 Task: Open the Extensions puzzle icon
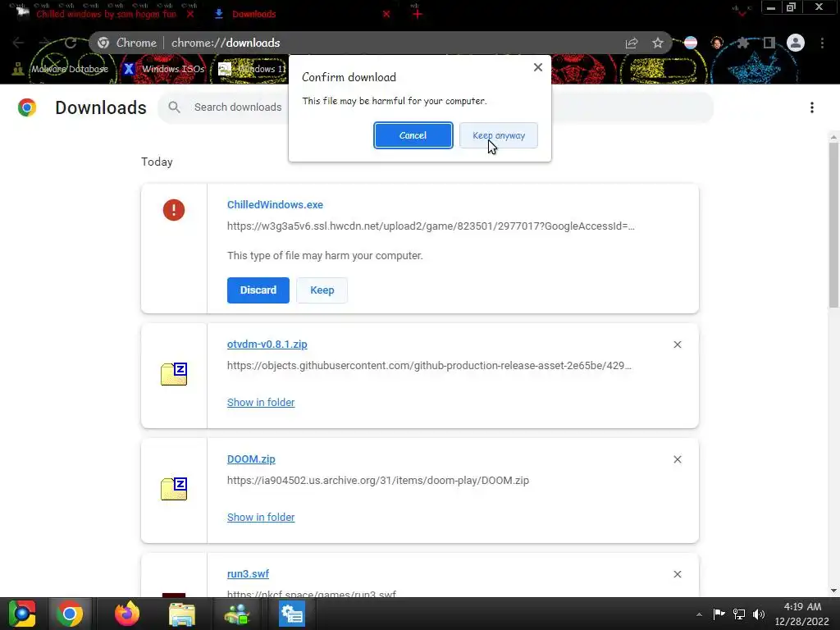(743, 43)
